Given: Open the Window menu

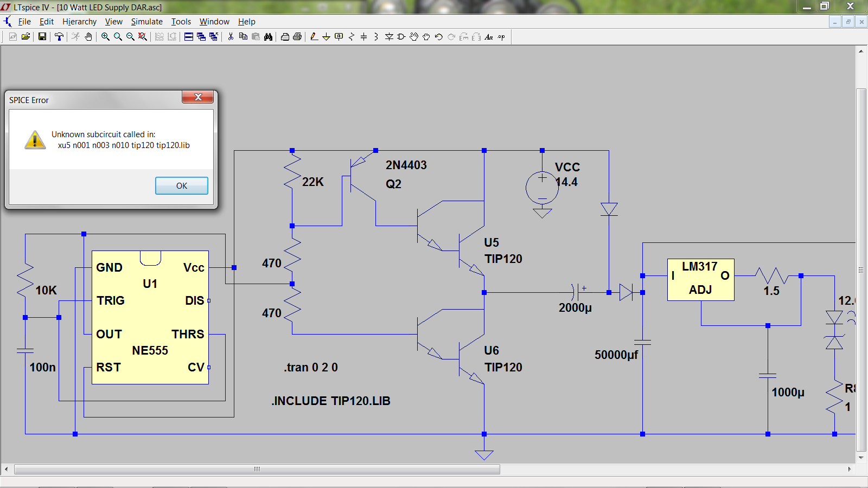Looking at the screenshot, I should [x=214, y=22].
